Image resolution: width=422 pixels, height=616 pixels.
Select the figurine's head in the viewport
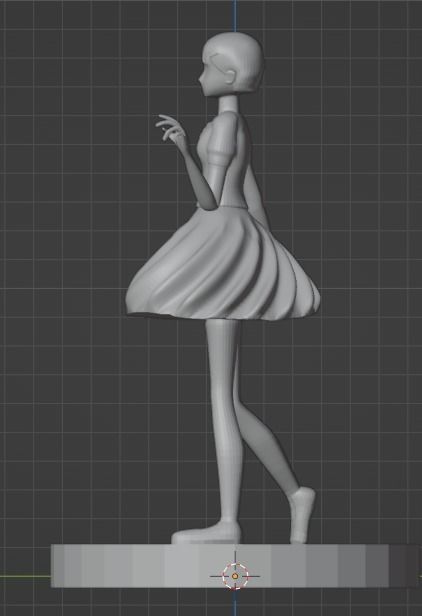[231, 64]
